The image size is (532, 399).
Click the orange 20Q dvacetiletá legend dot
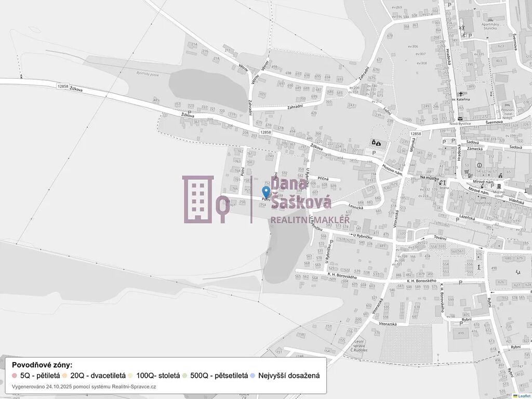65,375
